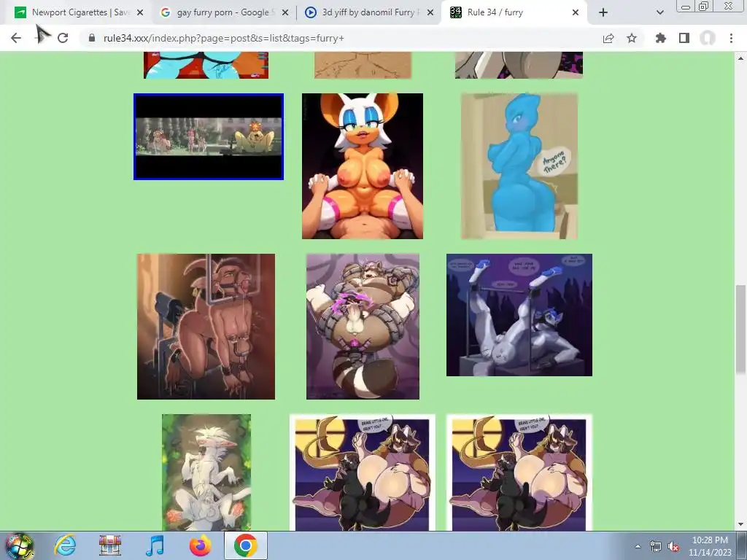Image resolution: width=747 pixels, height=560 pixels.
Task: Launch Firefox from the taskbar
Action: (x=200, y=545)
